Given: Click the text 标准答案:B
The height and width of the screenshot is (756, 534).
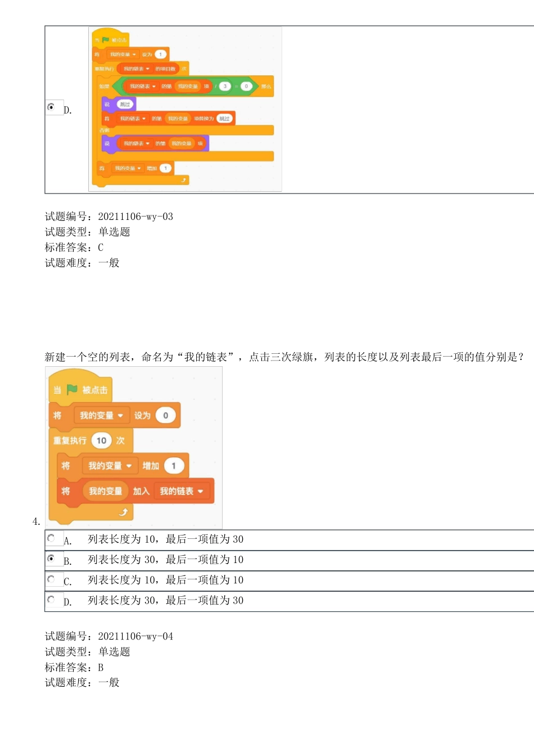Looking at the screenshot, I should [74, 667].
